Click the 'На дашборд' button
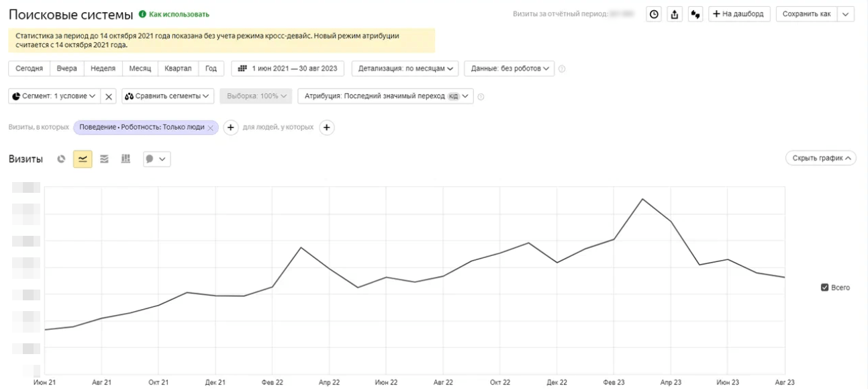 coord(737,14)
